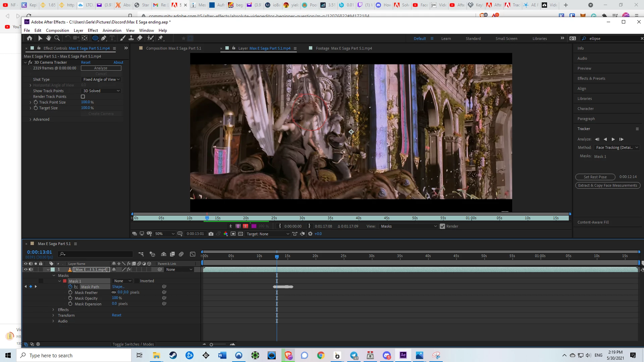Select the Pen tool
This screenshot has width=644, height=362.
[104, 38]
